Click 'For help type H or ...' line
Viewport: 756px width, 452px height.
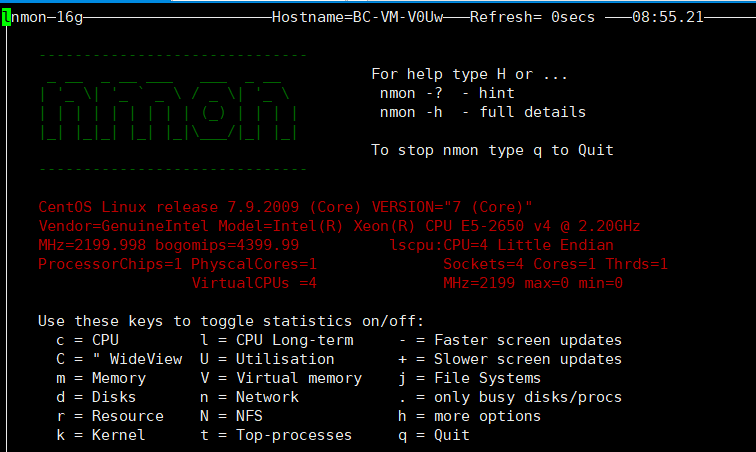click(x=469, y=74)
